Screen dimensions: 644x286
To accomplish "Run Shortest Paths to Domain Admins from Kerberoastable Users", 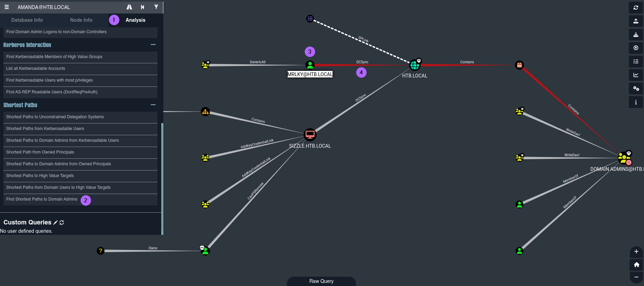I will (x=80, y=140).
